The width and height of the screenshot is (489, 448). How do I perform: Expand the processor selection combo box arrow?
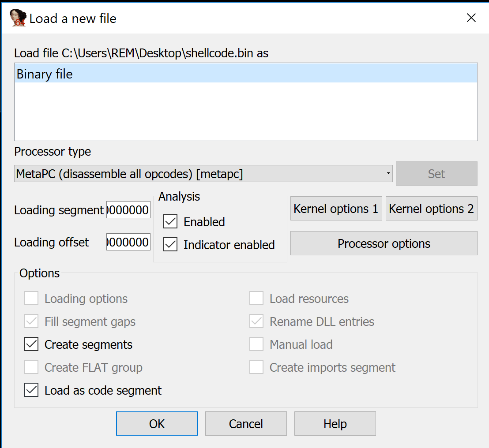tap(387, 173)
